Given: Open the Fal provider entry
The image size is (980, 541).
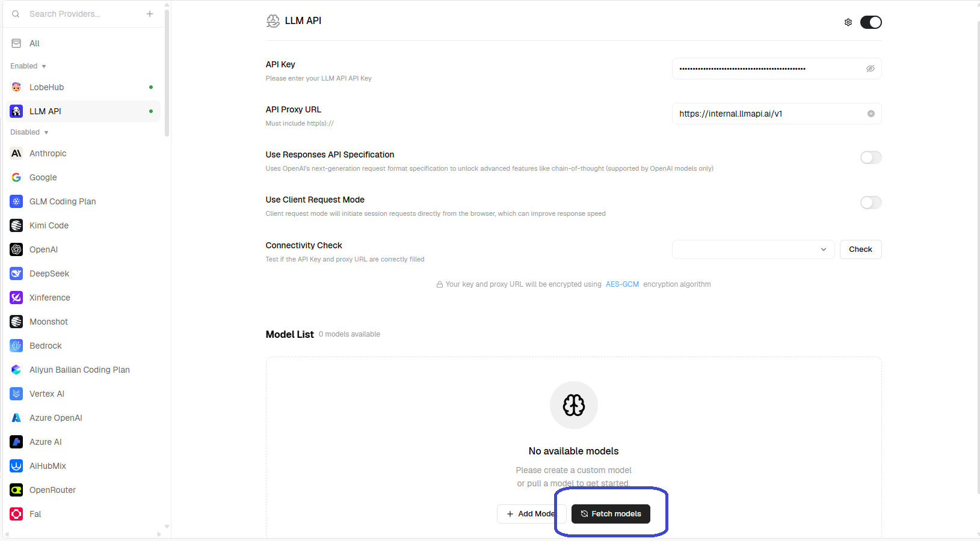Looking at the screenshot, I should tap(83, 514).
